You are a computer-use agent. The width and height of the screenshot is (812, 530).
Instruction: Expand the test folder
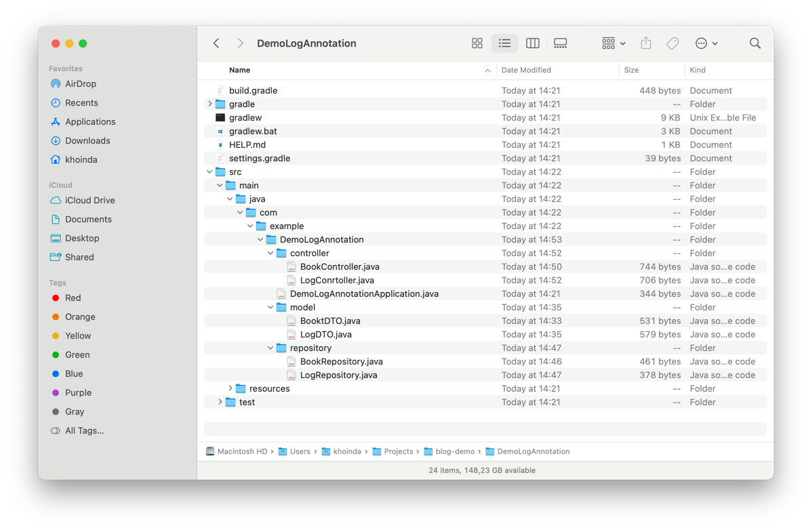click(220, 403)
